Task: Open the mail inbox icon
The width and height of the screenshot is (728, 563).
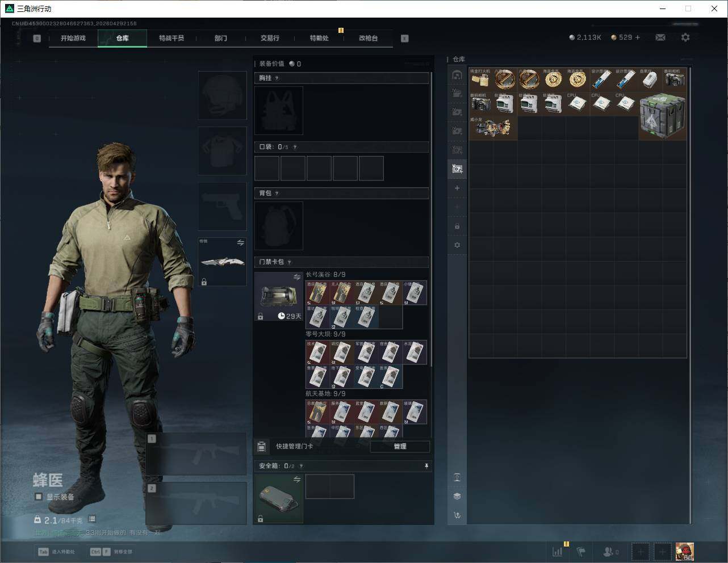Action: tap(660, 37)
